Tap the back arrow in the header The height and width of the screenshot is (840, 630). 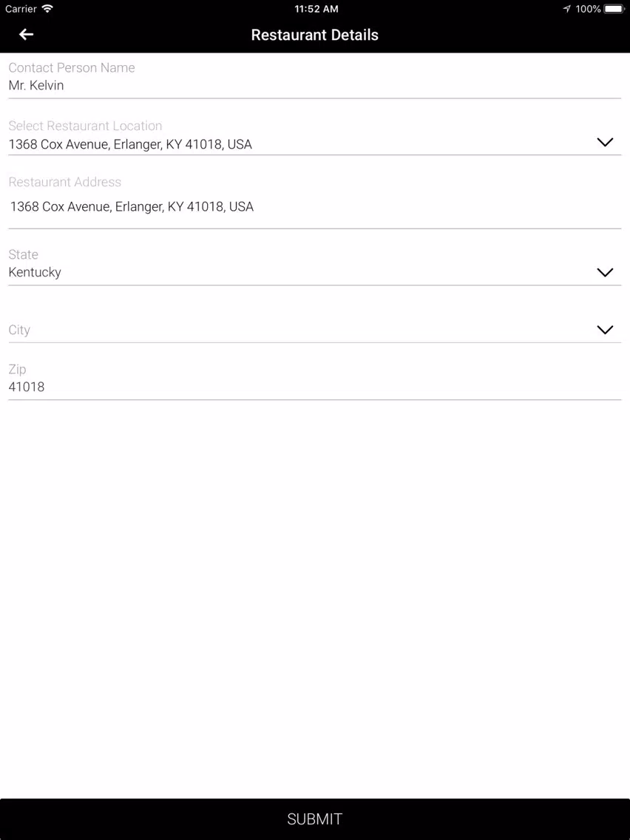tap(27, 35)
